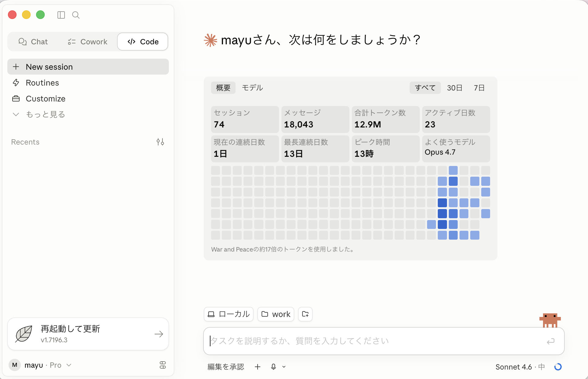Choose 30日 time range
This screenshot has width=588, height=379.
click(x=455, y=88)
